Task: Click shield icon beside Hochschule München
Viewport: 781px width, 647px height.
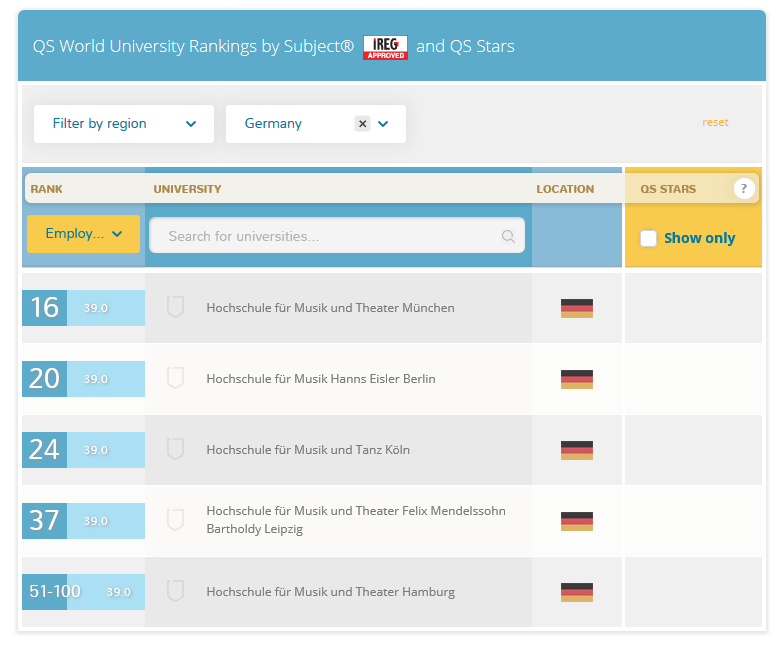Action: tap(175, 307)
